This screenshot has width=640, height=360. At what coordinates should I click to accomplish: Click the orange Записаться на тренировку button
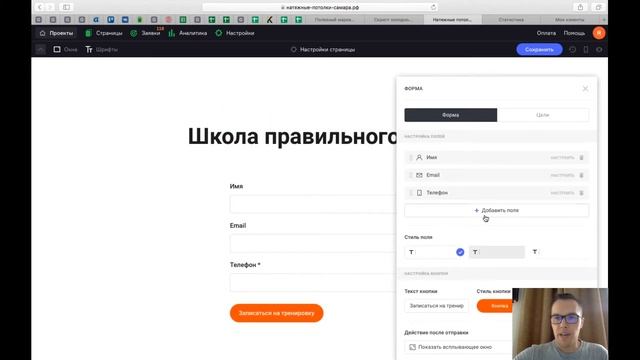tap(276, 313)
